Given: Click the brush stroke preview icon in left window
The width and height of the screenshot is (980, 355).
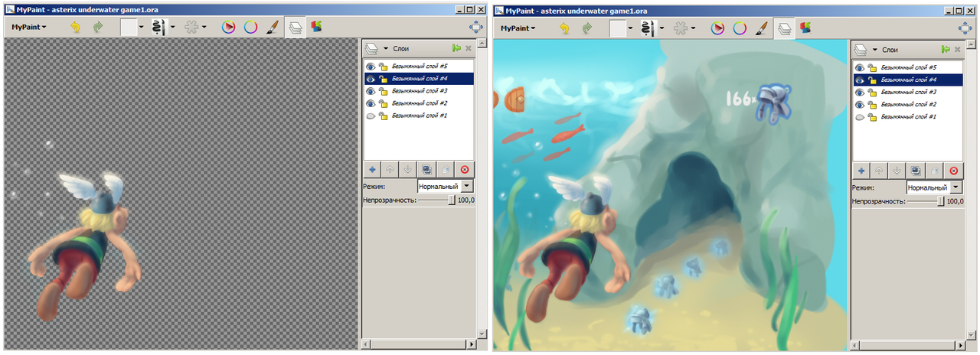Looking at the screenshot, I should 160,28.
